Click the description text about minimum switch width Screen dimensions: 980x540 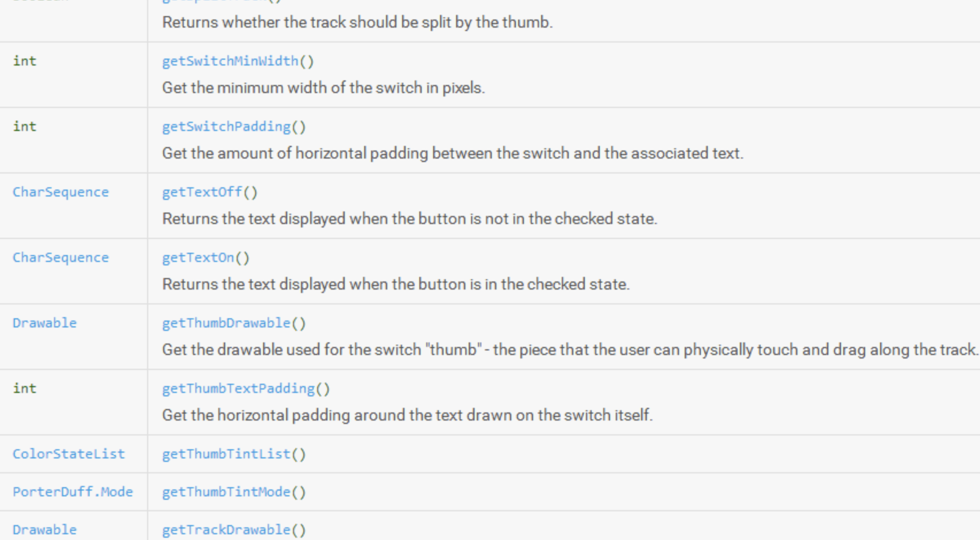pos(323,88)
